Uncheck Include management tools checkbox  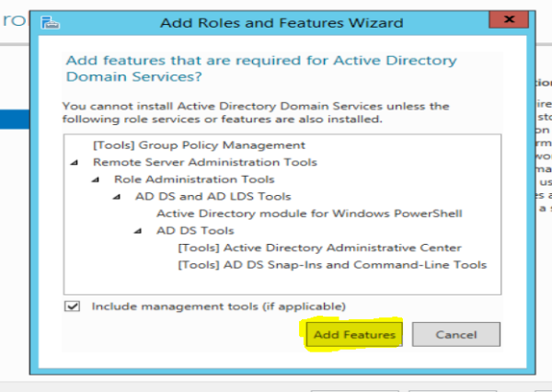click(72, 306)
